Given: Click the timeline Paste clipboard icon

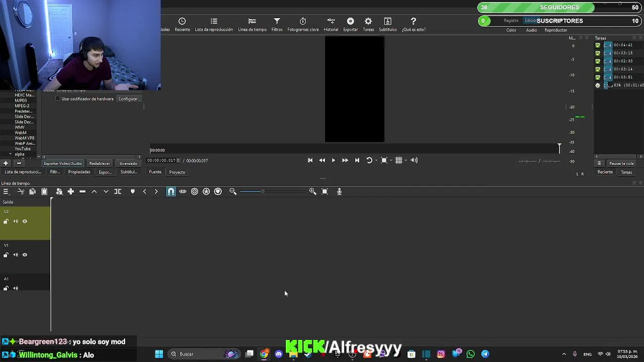Looking at the screenshot, I should click(44, 192).
